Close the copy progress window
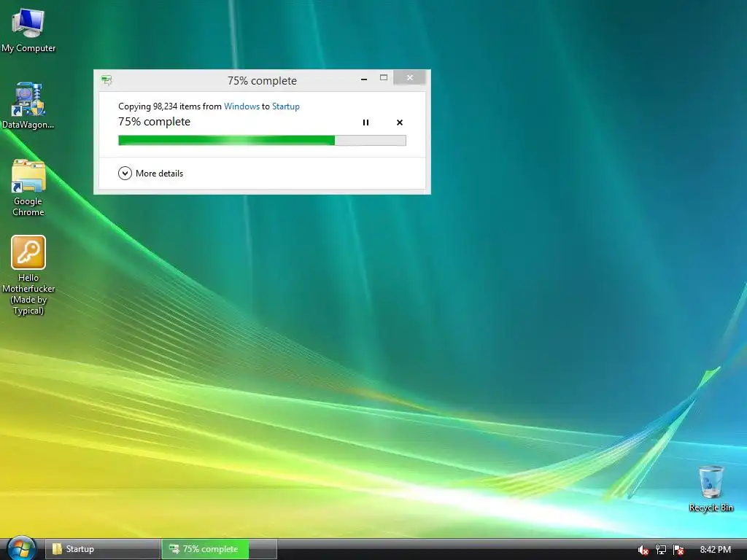 [410, 77]
